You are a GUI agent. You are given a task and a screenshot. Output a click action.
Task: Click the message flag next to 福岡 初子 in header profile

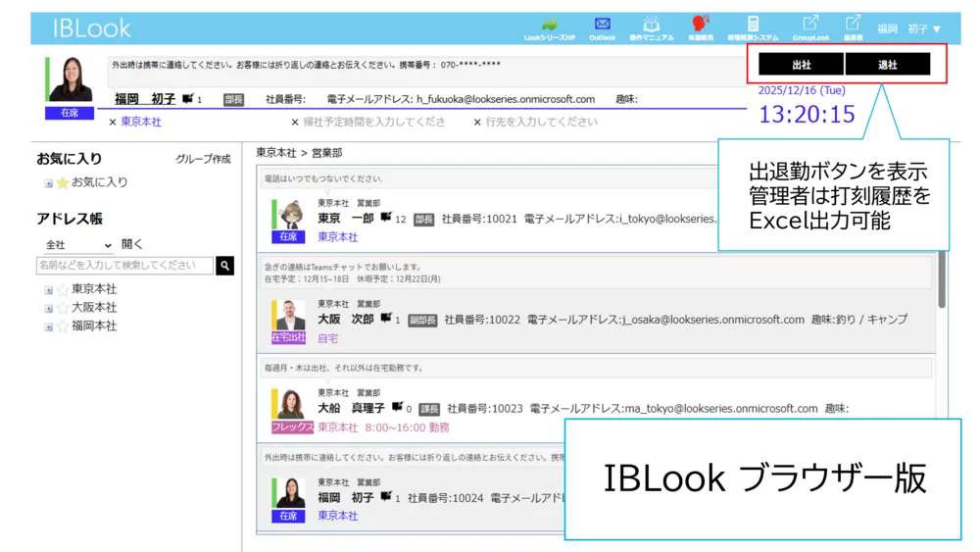coord(187,99)
